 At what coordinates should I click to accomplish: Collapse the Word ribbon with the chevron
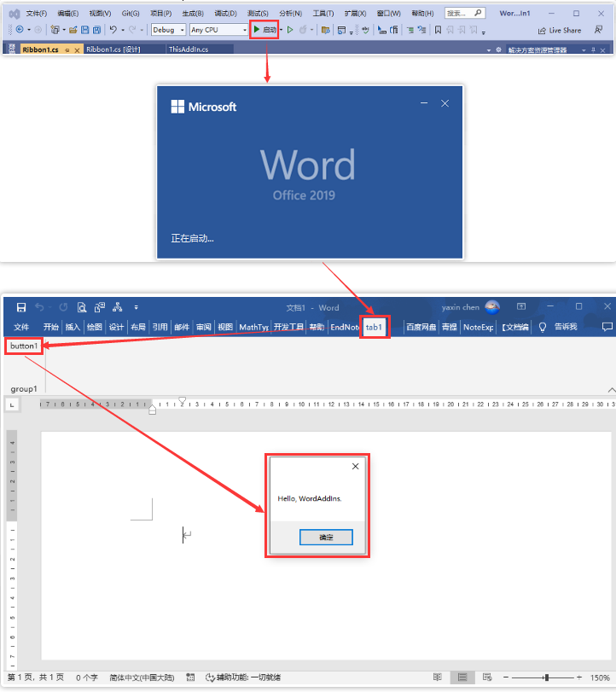point(612,390)
